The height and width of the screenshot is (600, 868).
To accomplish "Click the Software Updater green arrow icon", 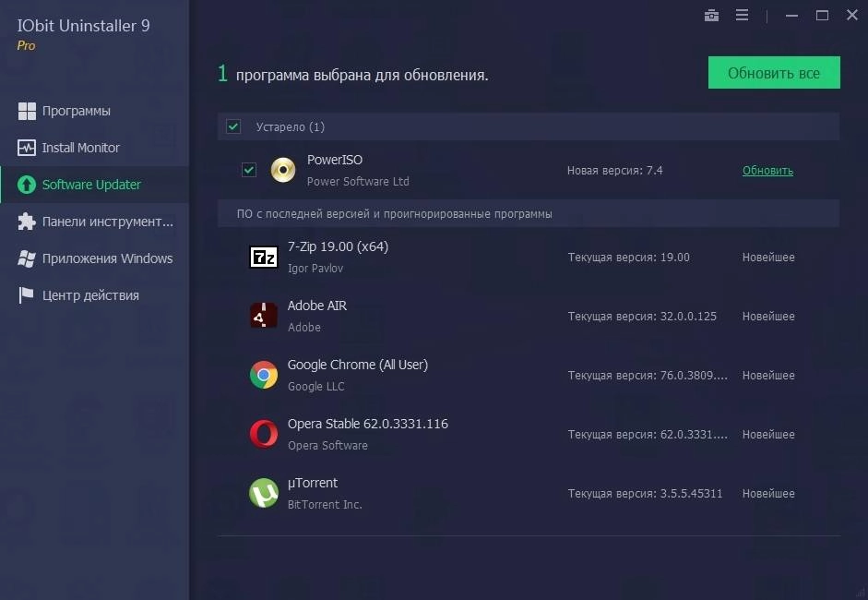I will [x=27, y=185].
